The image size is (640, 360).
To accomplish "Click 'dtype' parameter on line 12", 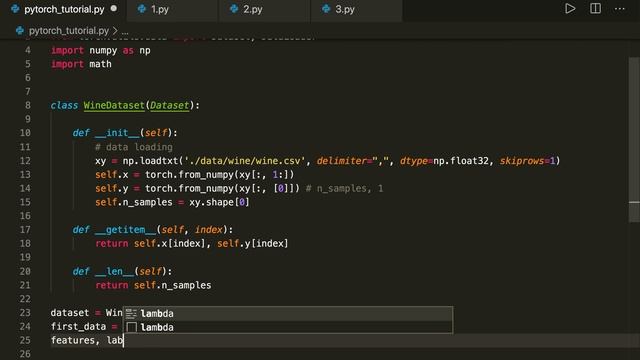I will point(413,161).
